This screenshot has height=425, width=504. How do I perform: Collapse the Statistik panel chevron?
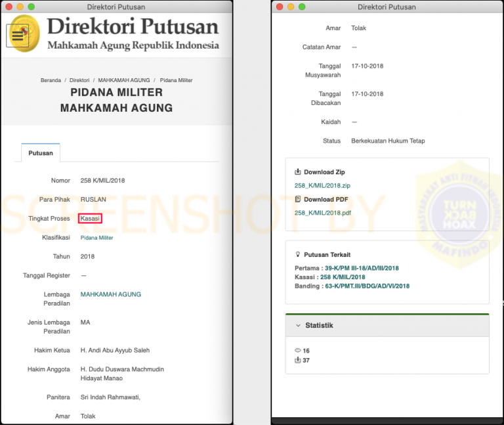298,325
